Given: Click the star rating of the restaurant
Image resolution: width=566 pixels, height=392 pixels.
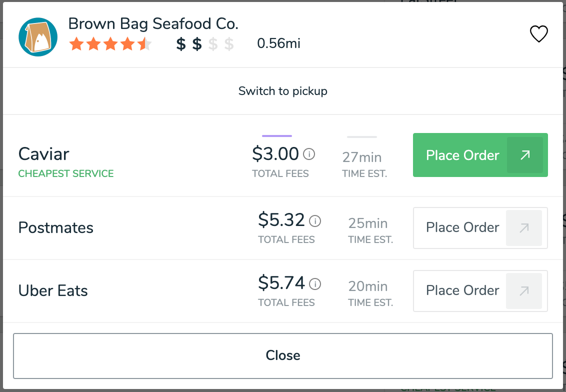Looking at the screenshot, I should [110, 44].
